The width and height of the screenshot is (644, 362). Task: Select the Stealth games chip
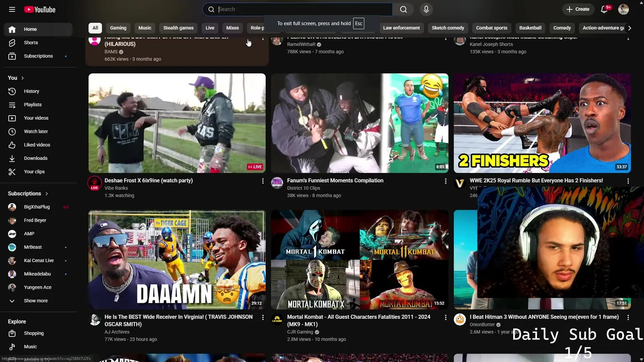point(178,28)
